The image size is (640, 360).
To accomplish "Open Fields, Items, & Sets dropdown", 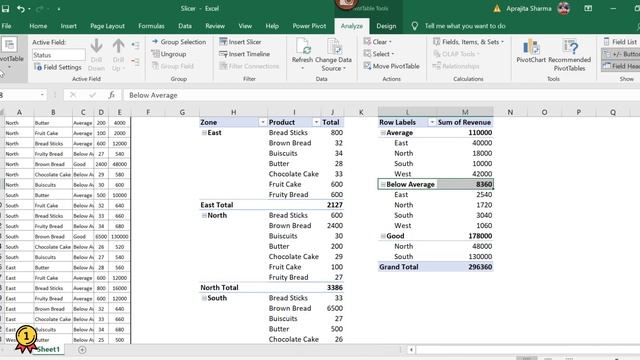I will (469, 42).
